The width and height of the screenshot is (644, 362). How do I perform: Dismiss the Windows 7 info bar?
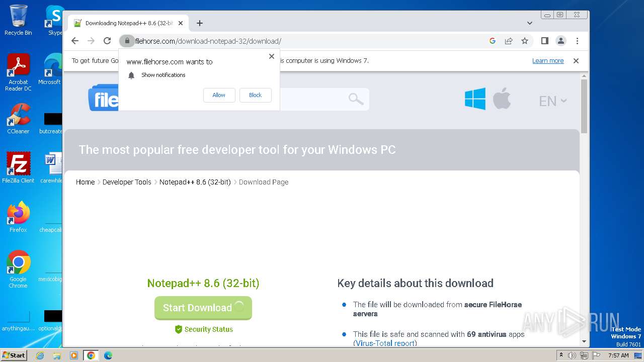(576, 61)
